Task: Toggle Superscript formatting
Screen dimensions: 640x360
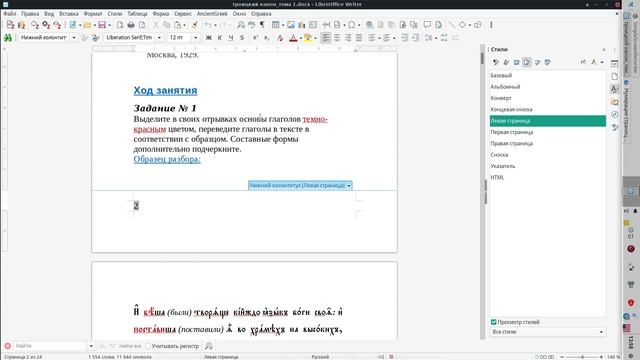Action: 255,38
